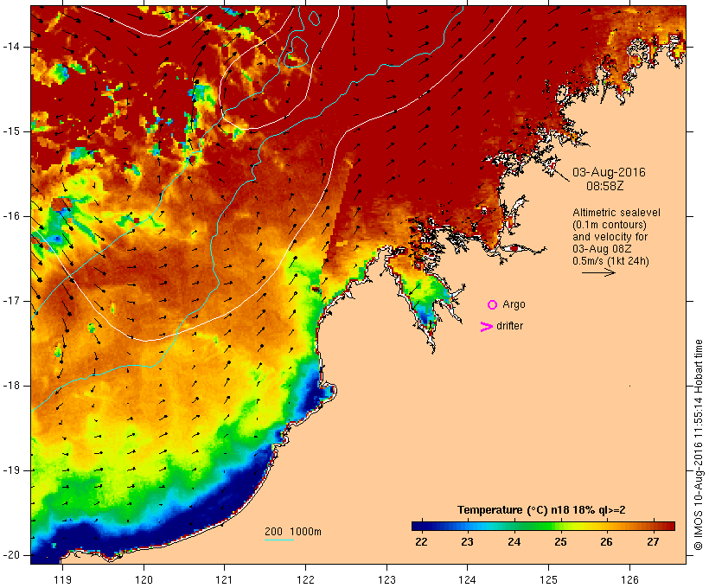Click the longitude label 123
The image size is (709, 588).
coord(386,579)
